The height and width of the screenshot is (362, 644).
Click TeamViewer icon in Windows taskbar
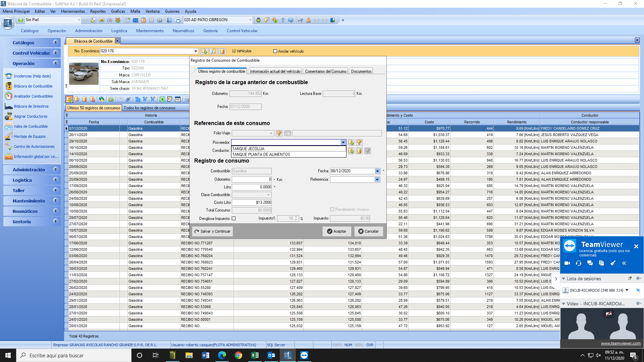304,355
